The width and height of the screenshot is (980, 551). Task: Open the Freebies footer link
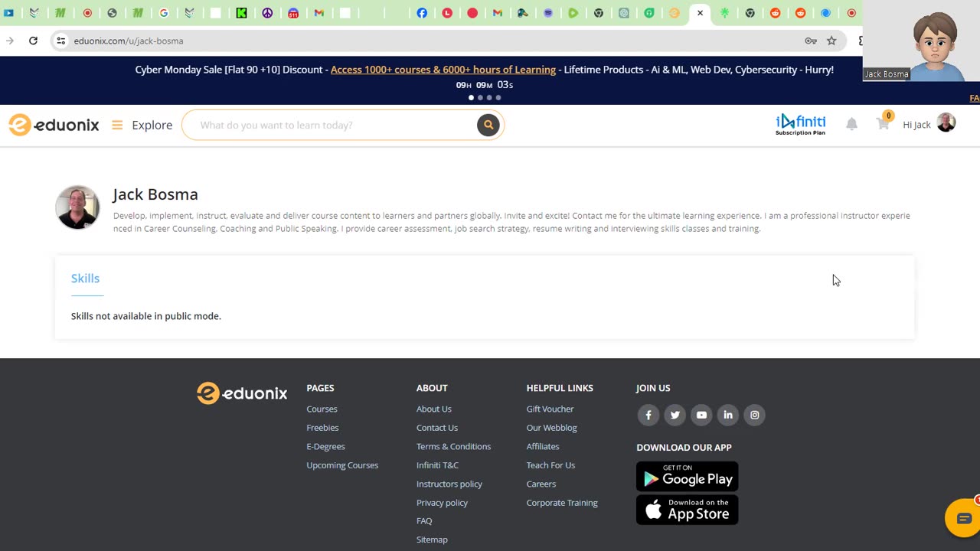point(322,428)
